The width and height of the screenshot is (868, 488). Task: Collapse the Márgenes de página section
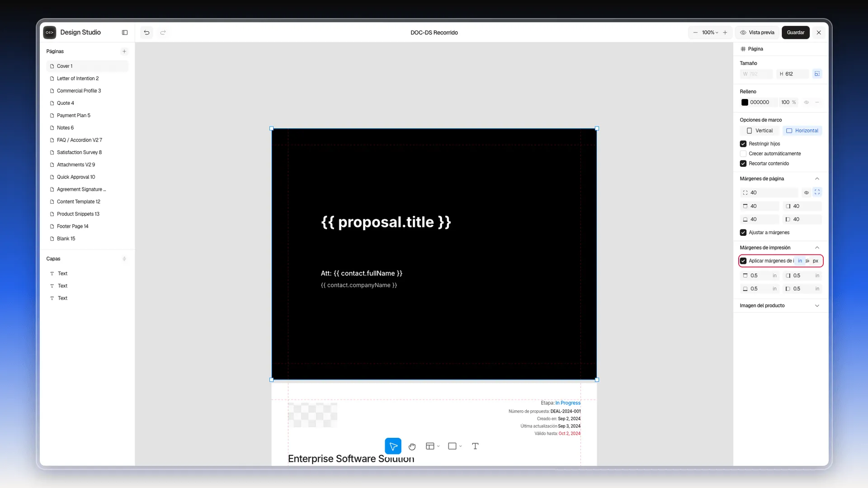[817, 178]
